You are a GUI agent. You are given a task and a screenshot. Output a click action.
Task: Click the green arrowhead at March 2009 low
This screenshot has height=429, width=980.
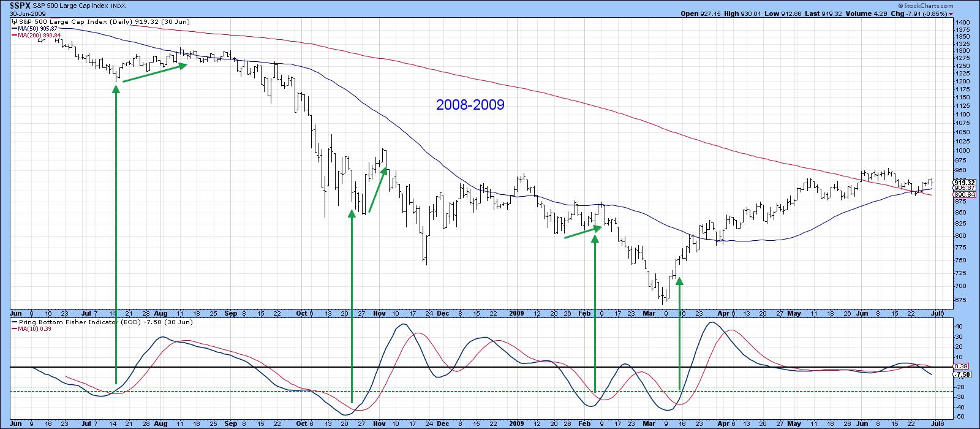pyautogui.click(x=679, y=280)
